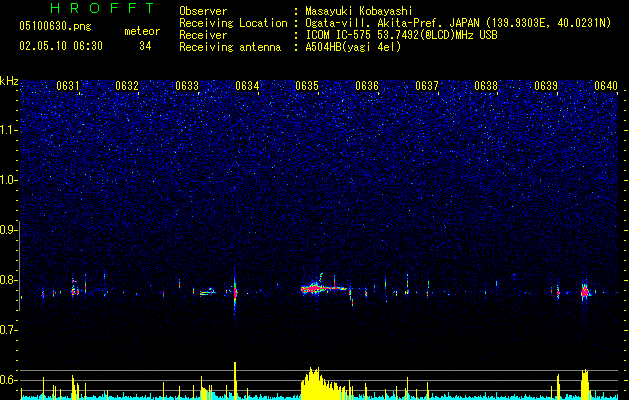Click the 0635 time marker
Viewport: 629px width, 400px height.
[307, 85]
